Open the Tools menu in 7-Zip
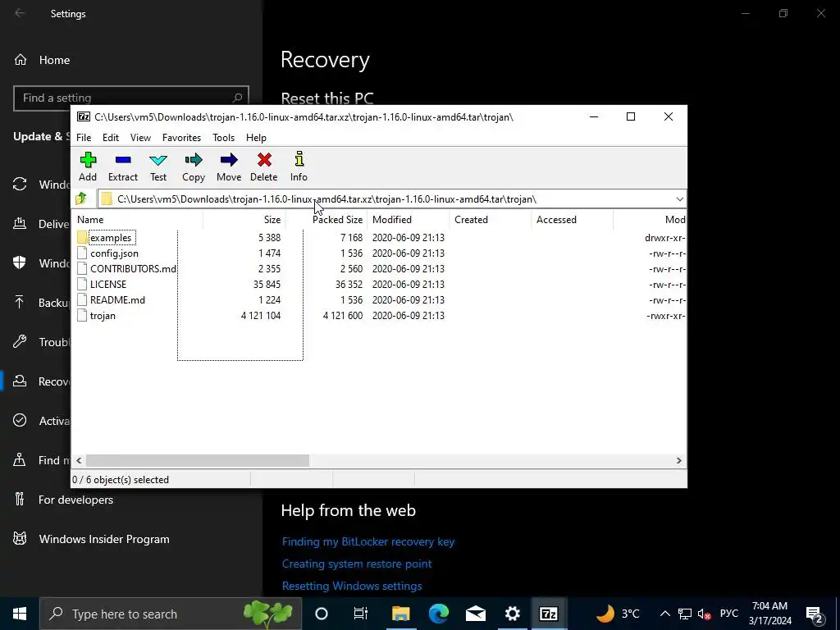Viewport: 840px width, 630px height. coord(223,138)
